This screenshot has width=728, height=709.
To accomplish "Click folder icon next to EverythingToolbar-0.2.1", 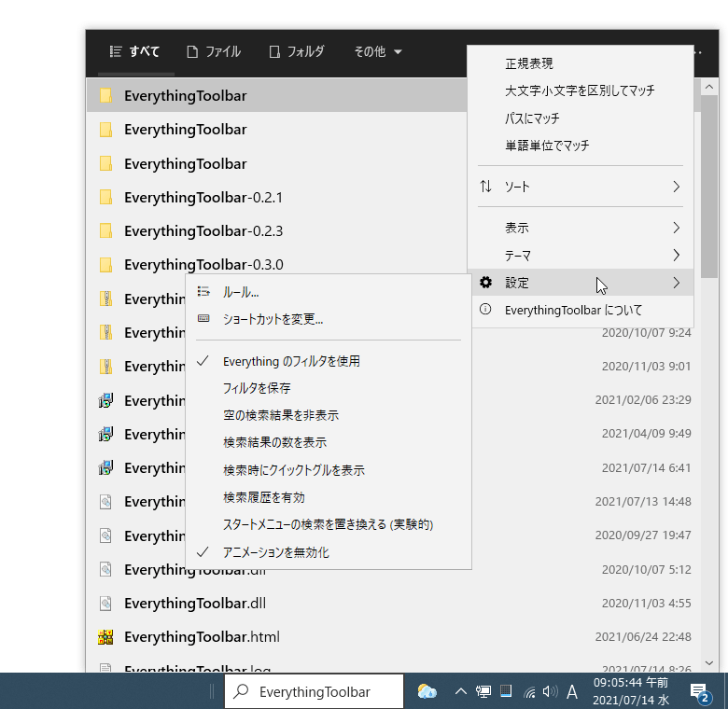I will [105, 197].
